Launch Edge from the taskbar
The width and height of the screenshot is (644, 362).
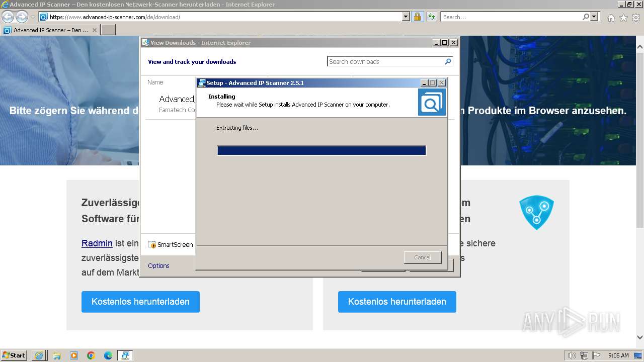click(x=108, y=355)
